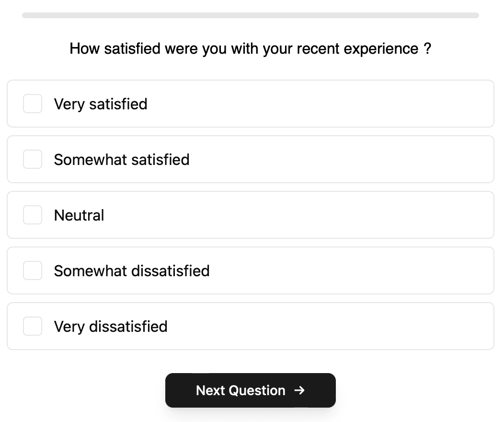Click the survey progress bar at top

(251, 15)
